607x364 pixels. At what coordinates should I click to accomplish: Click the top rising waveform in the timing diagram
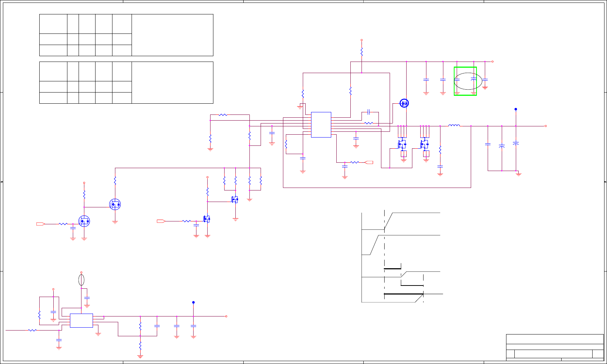point(401,221)
